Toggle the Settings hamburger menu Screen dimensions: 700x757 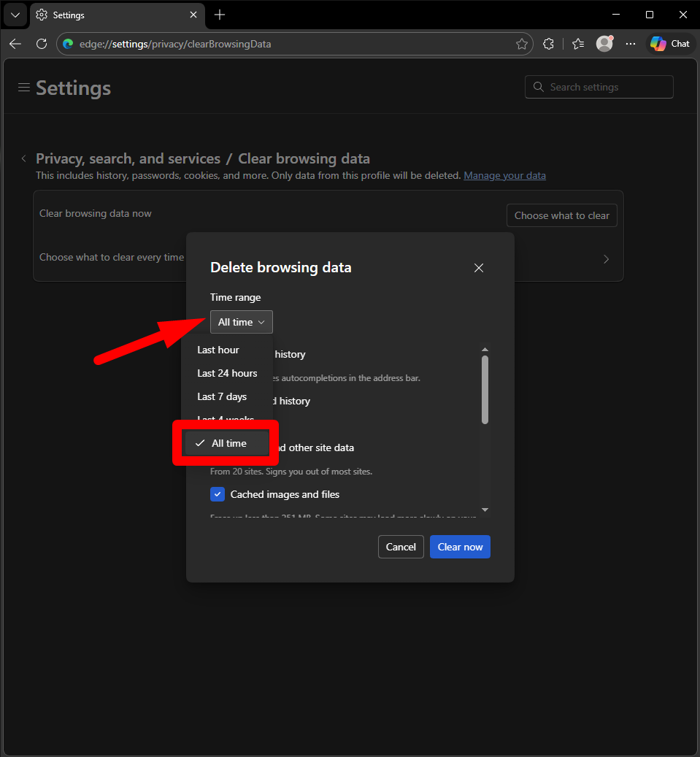(x=23, y=88)
